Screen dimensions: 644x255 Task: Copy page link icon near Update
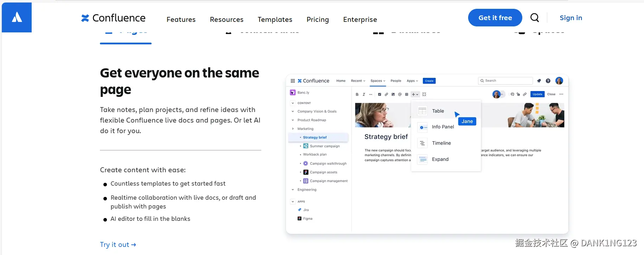(525, 94)
